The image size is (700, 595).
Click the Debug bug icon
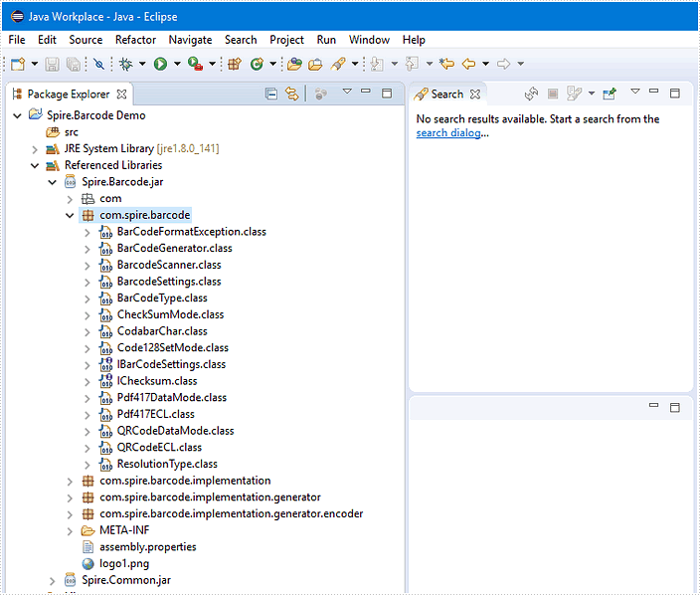point(126,64)
